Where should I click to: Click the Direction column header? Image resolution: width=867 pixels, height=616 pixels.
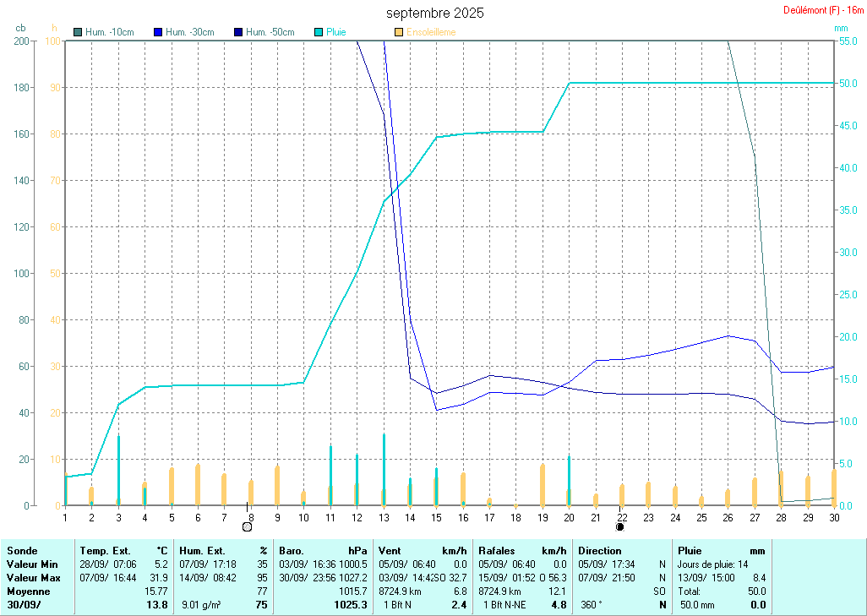point(600,550)
